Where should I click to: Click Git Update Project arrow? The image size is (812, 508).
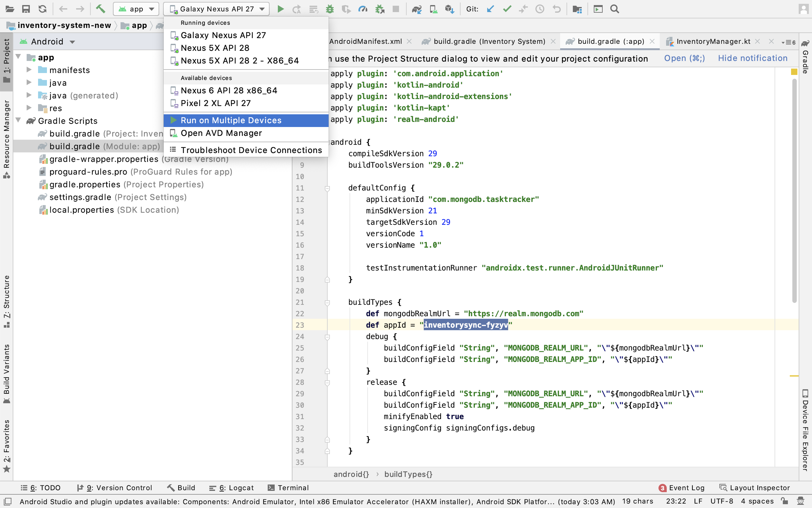(490, 9)
